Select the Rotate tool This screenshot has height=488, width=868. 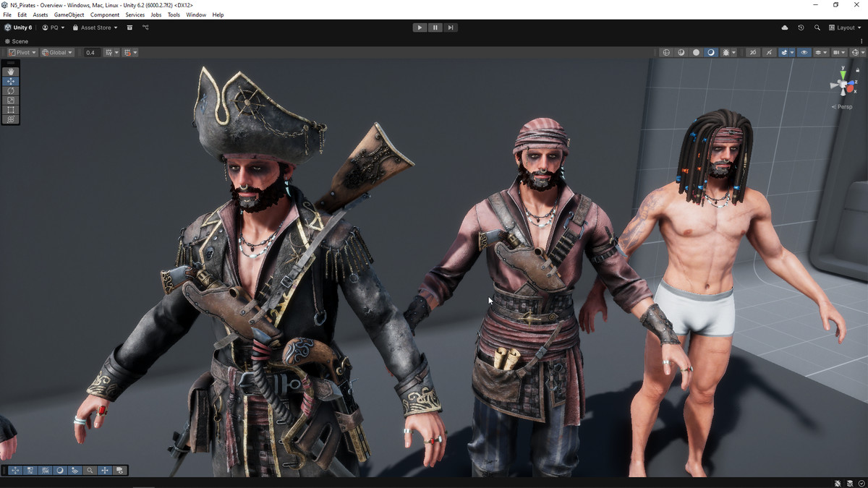pyautogui.click(x=11, y=90)
